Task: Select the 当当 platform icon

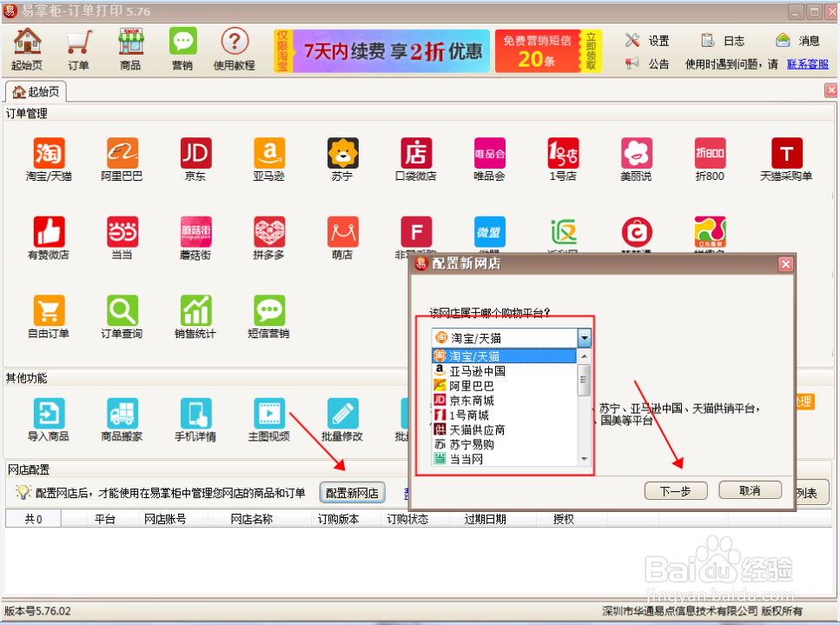Action: pyautogui.click(x=122, y=231)
